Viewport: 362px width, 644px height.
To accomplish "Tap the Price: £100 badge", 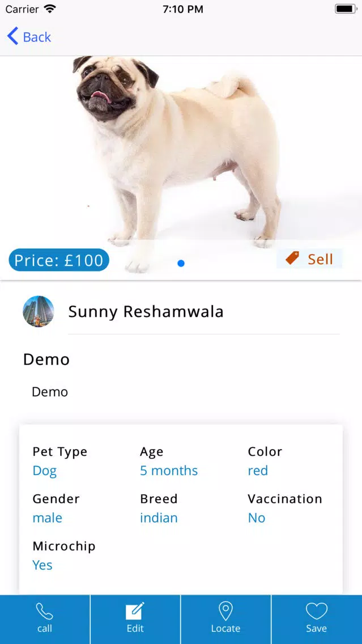I will tap(59, 260).
